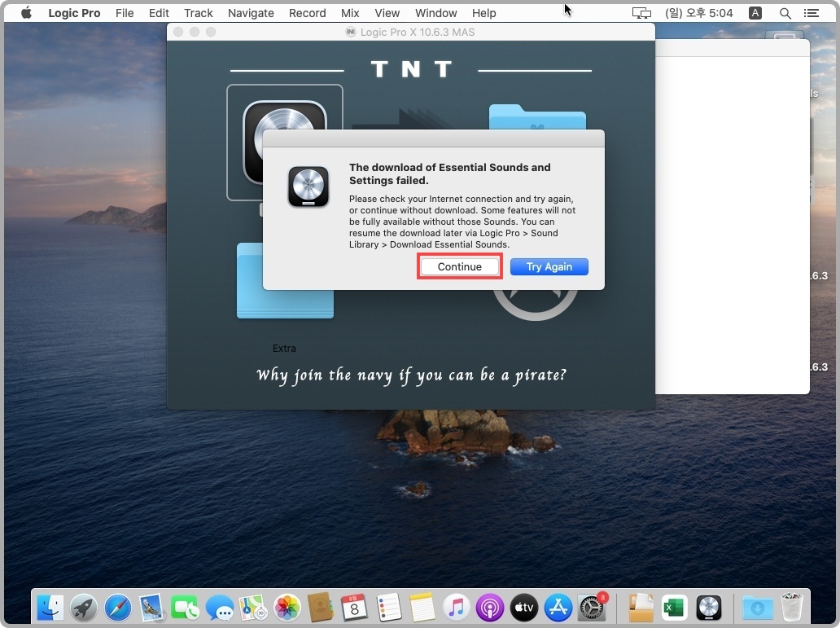This screenshot has height=628, width=840.
Task: Click the blue folder at top right of TNT window
Action: 536,117
